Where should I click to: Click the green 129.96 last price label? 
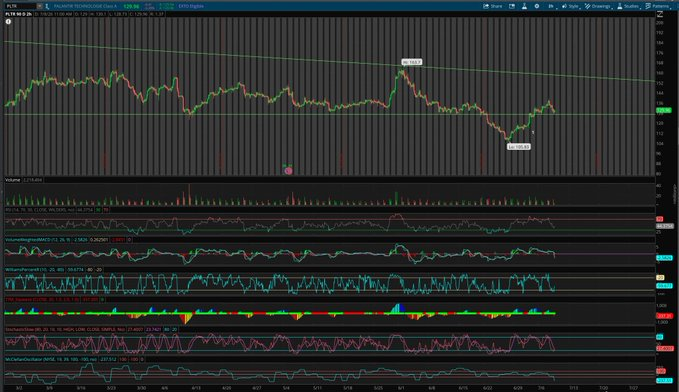[131, 6]
